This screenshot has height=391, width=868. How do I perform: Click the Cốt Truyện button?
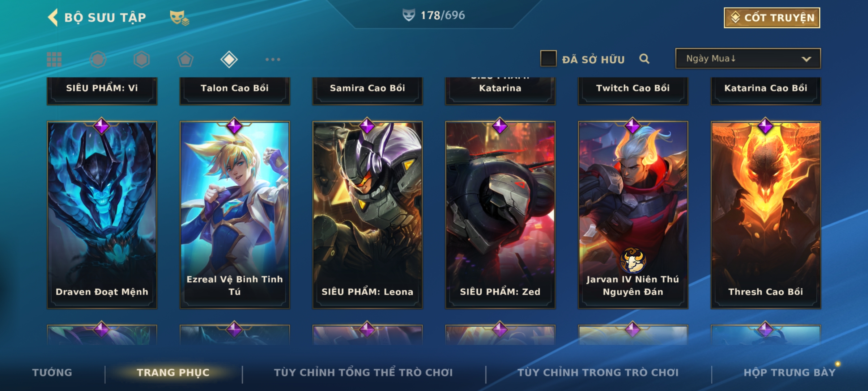(772, 18)
